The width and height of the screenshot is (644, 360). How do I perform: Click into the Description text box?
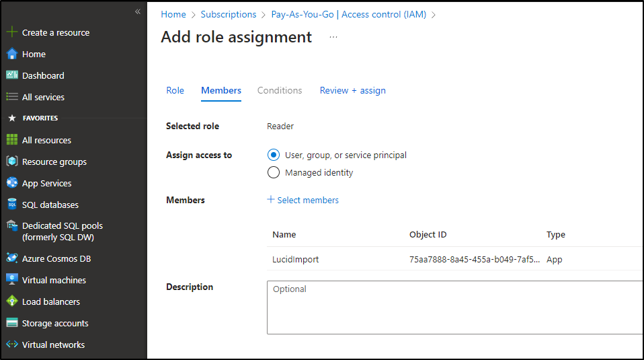tap(455, 308)
